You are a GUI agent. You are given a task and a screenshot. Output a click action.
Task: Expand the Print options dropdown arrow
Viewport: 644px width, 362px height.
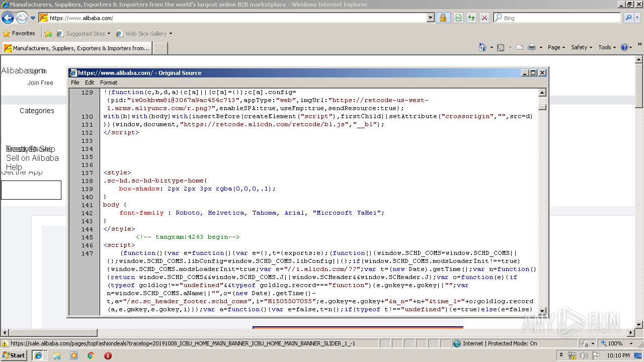[x=541, y=47]
